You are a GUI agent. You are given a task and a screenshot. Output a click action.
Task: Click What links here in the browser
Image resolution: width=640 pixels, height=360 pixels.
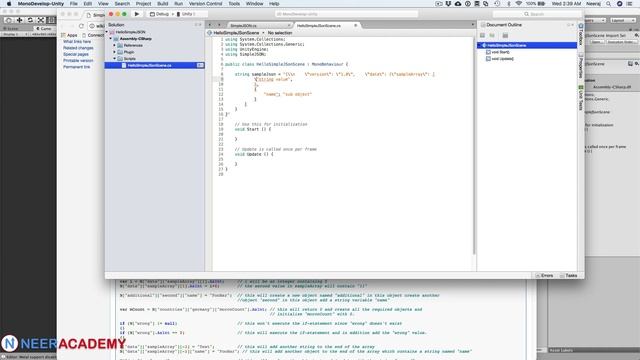(77, 42)
